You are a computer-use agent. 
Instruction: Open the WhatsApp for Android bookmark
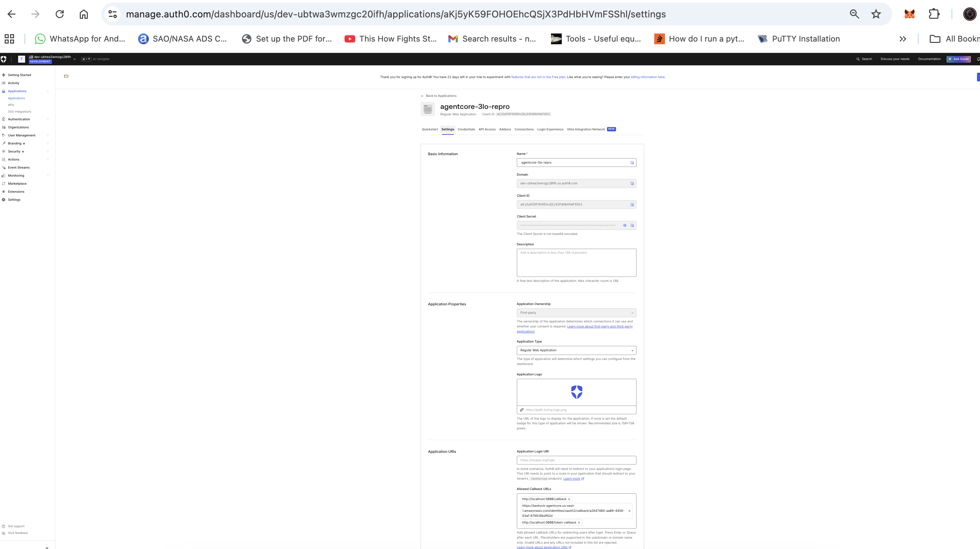(80, 39)
